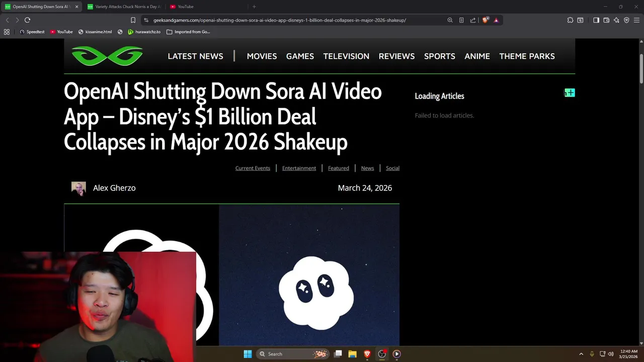The height and width of the screenshot is (362, 644).
Task: Open File Explorer on the taskbar
Action: coord(352,354)
